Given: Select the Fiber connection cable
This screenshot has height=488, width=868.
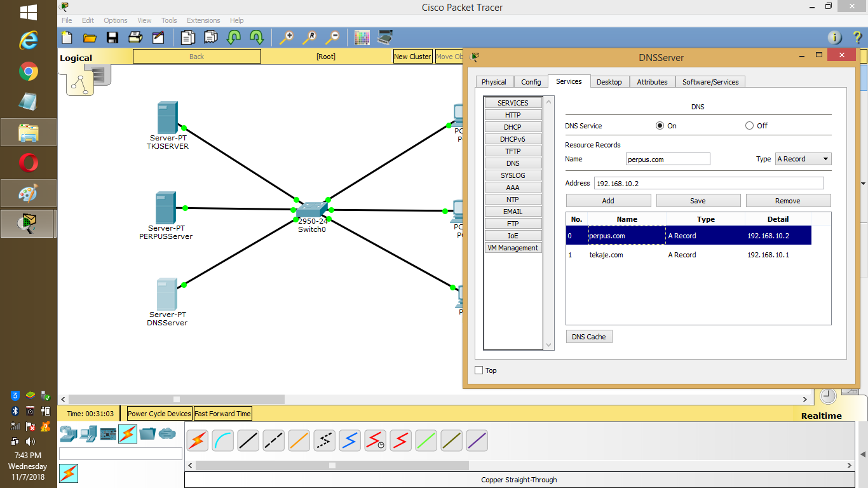Looking at the screenshot, I should pos(299,440).
